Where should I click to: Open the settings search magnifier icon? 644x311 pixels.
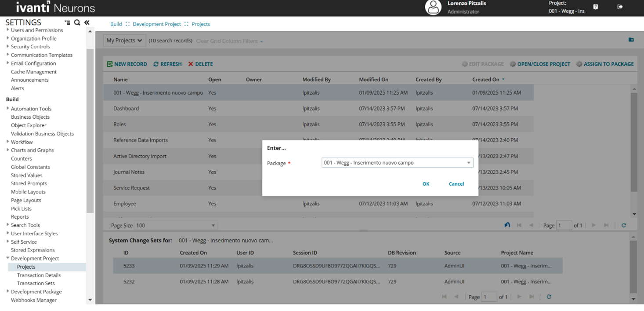[x=77, y=22]
